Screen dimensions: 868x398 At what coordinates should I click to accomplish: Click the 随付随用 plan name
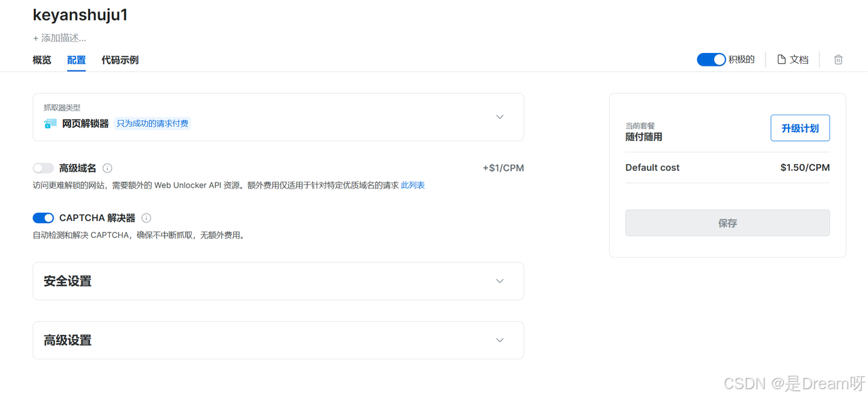[644, 137]
